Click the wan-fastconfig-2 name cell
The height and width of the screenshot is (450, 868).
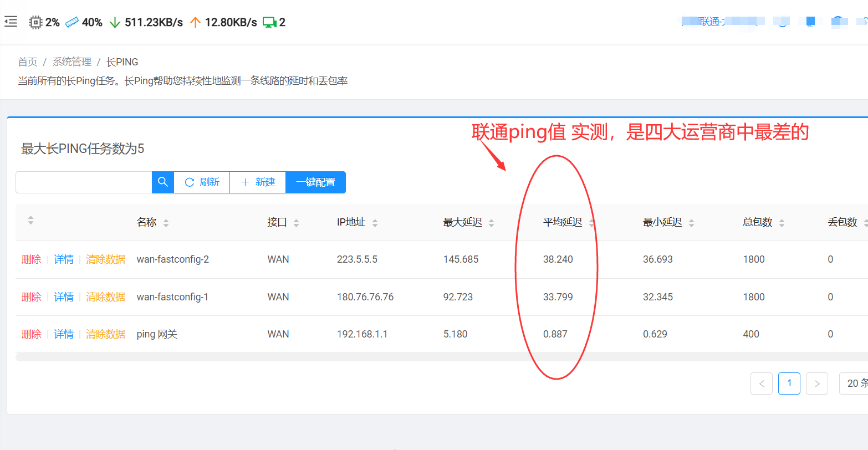click(x=173, y=259)
